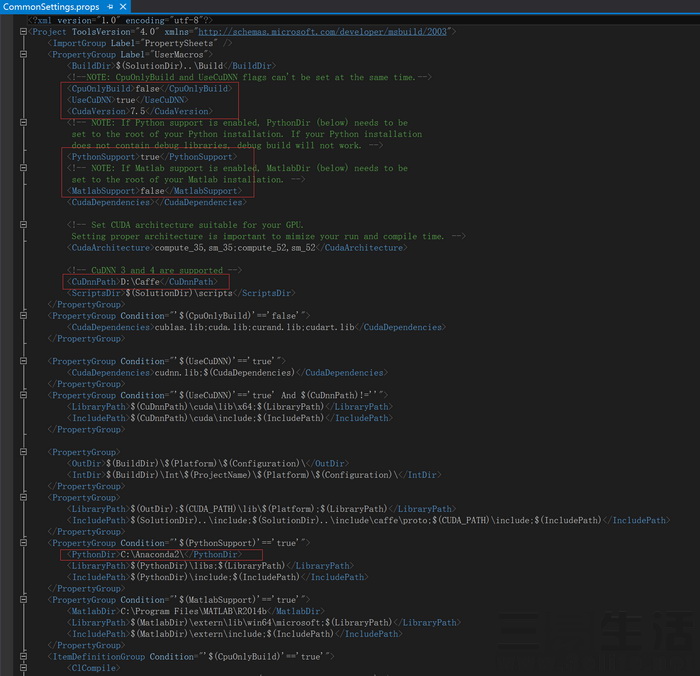Click the CpuOnlyBuild and UseCuDNN NOTE comment
The height and width of the screenshot is (676, 700).
pos(250,77)
